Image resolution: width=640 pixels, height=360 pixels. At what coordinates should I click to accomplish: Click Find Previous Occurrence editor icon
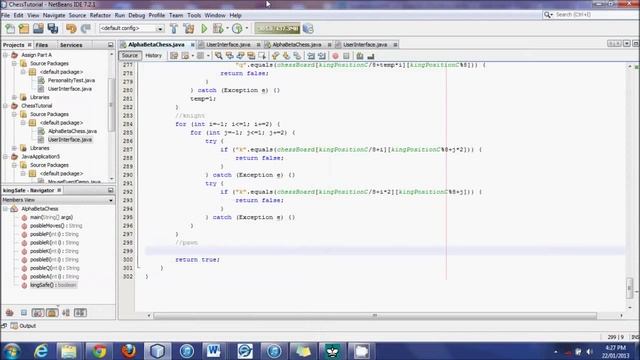[x=230, y=56]
